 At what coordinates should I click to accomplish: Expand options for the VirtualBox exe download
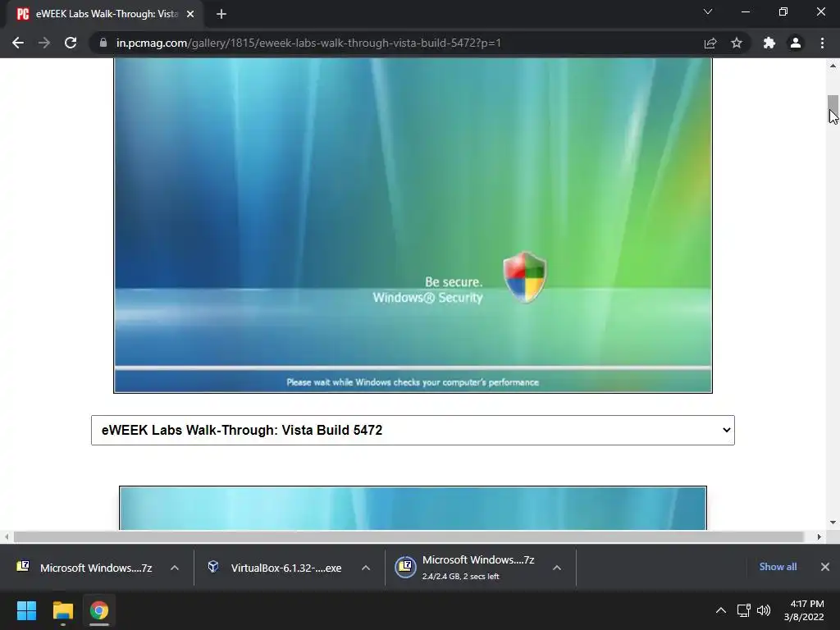tap(366, 568)
